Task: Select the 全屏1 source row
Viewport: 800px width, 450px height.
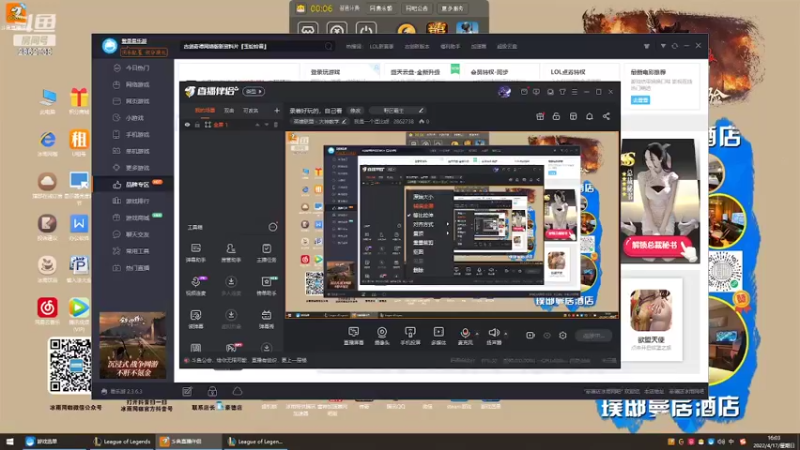Action: 232,124
